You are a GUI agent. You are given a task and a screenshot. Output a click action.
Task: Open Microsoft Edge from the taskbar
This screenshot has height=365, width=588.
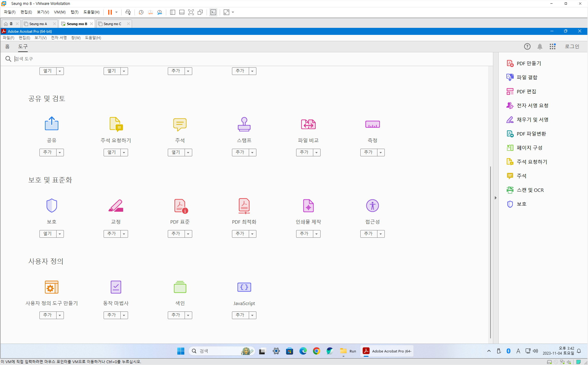pos(303,351)
